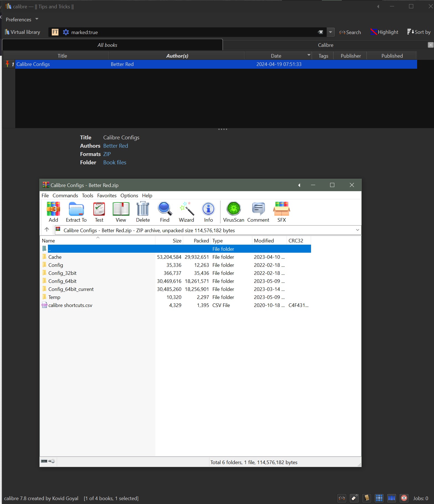The height and width of the screenshot is (504, 434).
Task: Toggle the Highlight search results button
Action: [x=384, y=32]
